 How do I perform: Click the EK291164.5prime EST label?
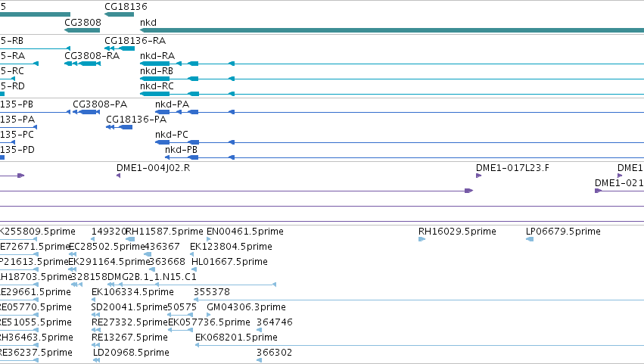[109, 262]
